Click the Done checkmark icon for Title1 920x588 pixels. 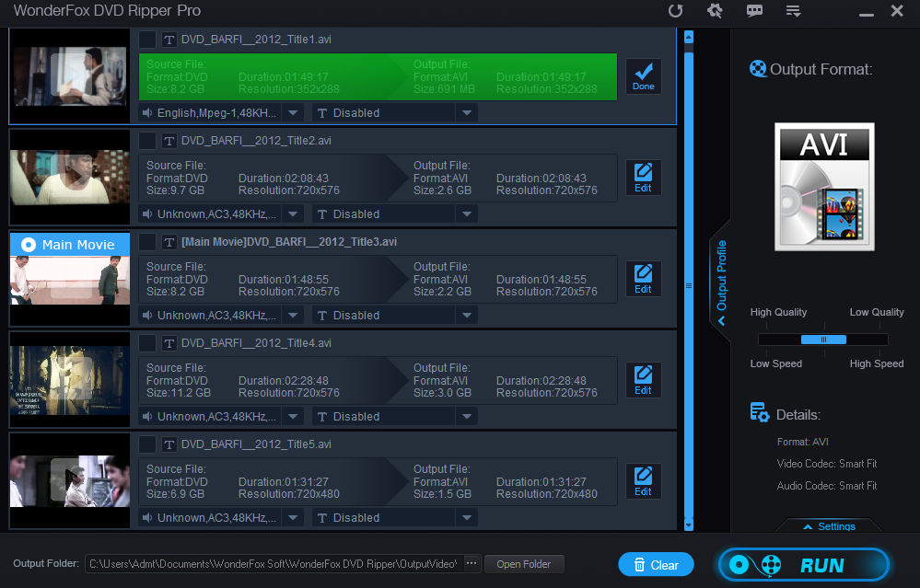tap(643, 76)
